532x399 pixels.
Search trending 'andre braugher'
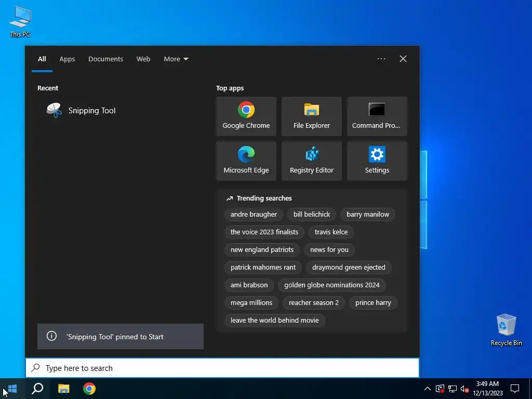point(254,215)
